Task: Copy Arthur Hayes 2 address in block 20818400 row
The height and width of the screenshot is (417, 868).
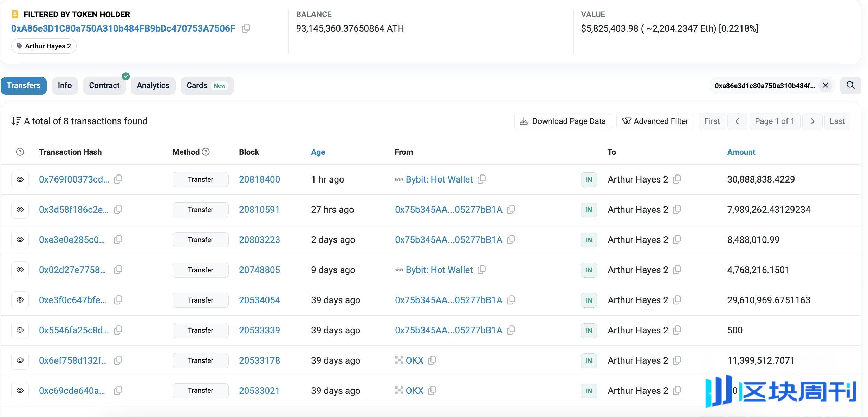Action: tap(677, 179)
